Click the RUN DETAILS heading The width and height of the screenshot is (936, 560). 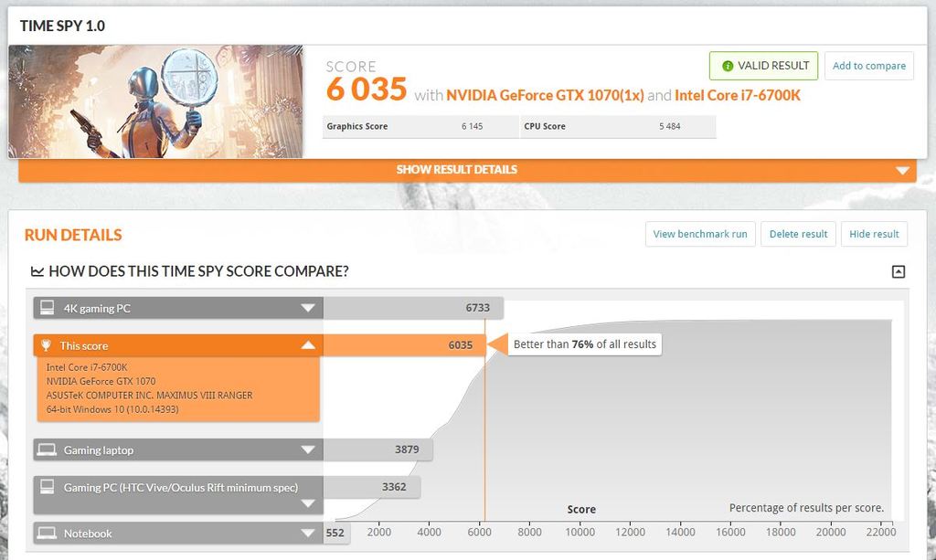click(x=73, y=235)
